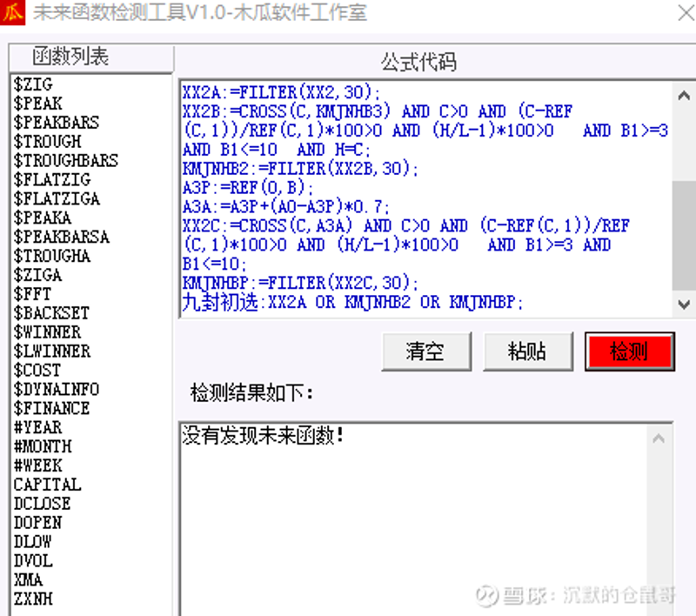The height and width of the screenshot is (616, 696).
Task: Select $TROUGHA in the function list
Action: (52, 256)
